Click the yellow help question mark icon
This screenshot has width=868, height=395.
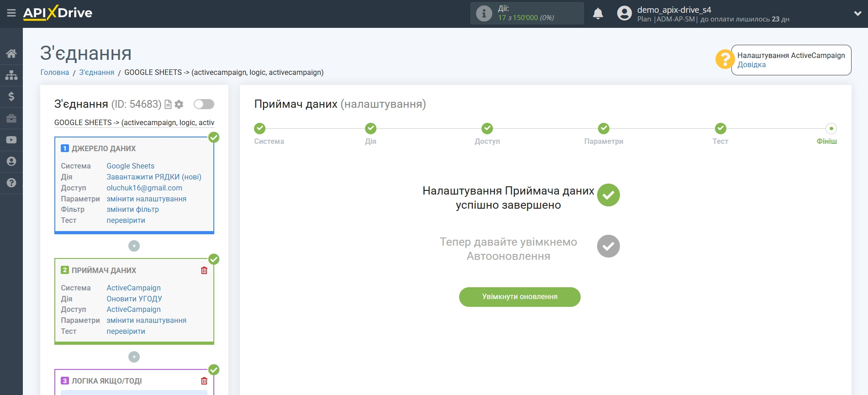pyautogui.click(x=725, y=59)
